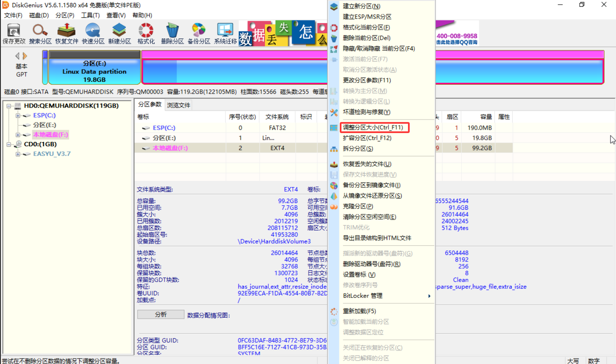Click trash icon beside 删除当前分区(Del)
Screen dimensions: 616x364
(x=334, y=38)
